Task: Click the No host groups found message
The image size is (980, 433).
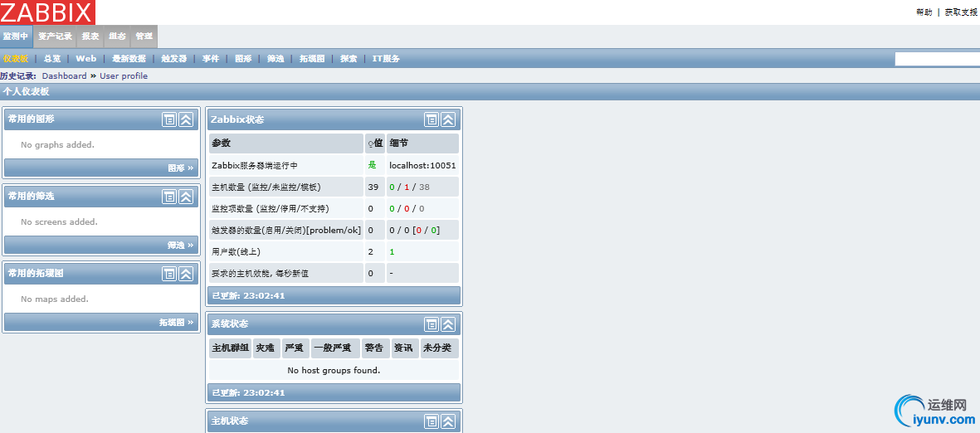Action: click(334, 371)
